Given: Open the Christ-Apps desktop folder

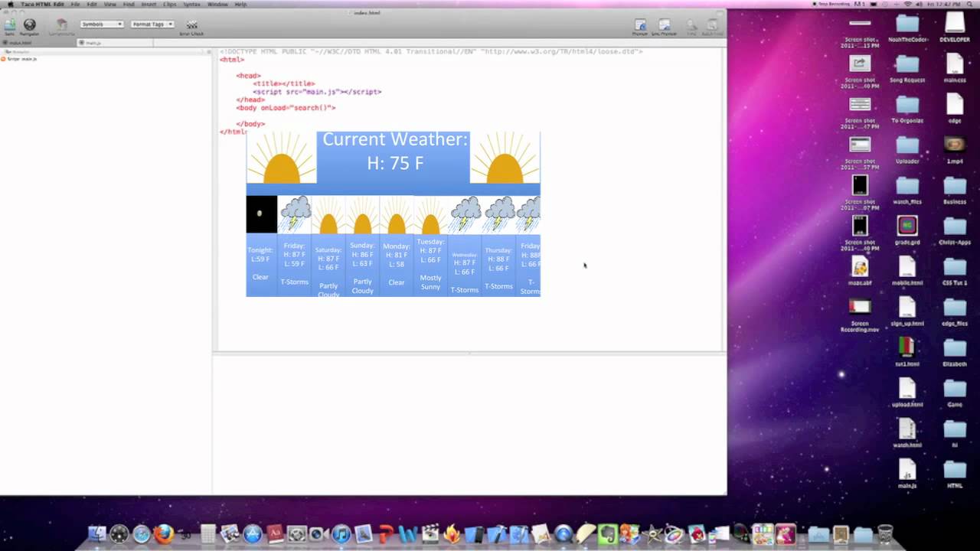Looking at the screenshot, I should [x=955, y=230].
